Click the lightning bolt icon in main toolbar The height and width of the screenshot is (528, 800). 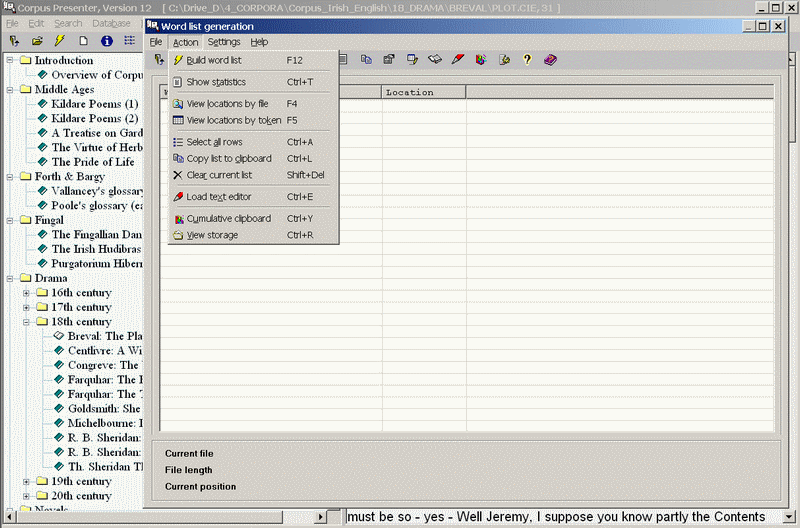[59, 41]
